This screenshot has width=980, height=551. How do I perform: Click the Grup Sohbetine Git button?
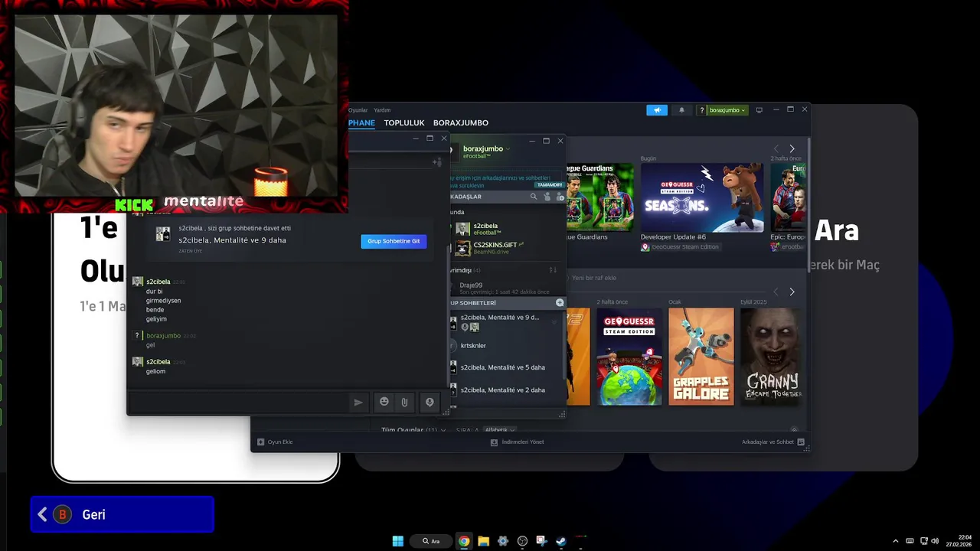click(x=394, y=241)
